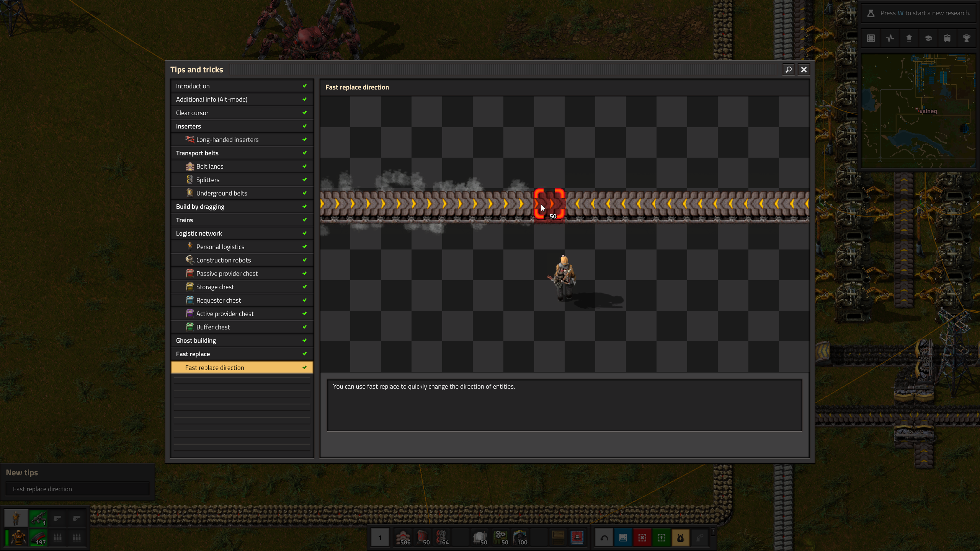
Task: Select the blue blueprint tool shortcut
Action: [623, 538]
